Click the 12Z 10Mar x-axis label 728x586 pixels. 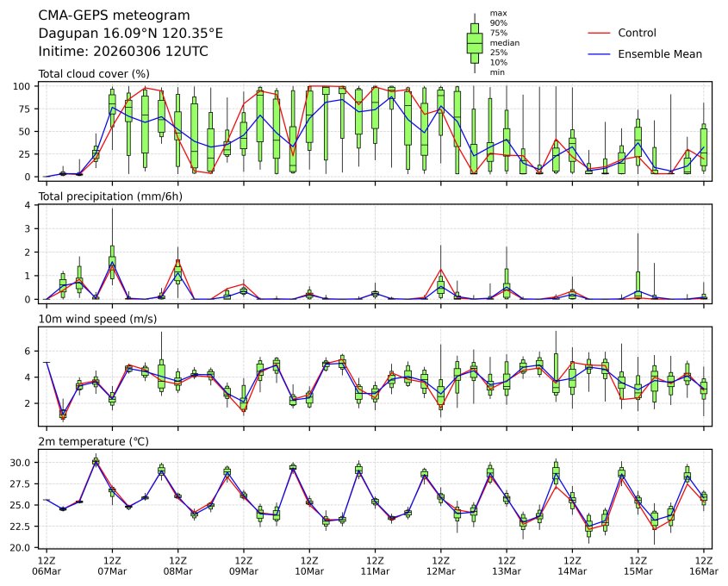[x=309, y=566]
